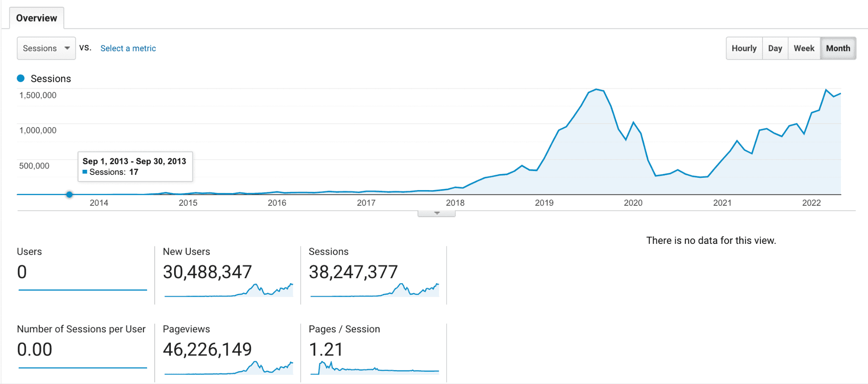Select the active Month granularity button

click(x=837, y=48)
